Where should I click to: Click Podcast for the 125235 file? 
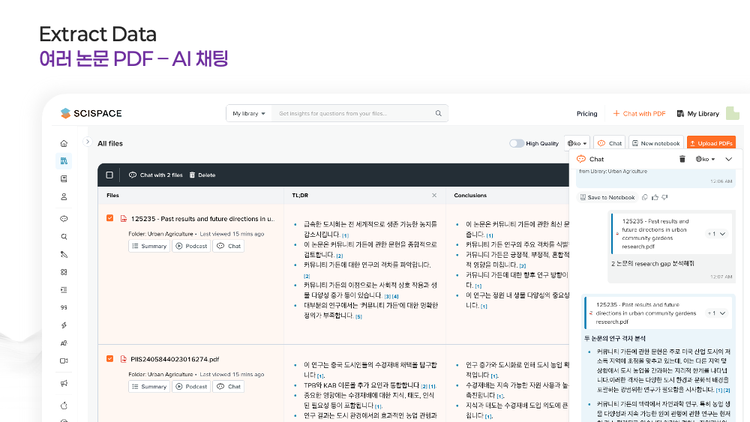click(191, 246)
